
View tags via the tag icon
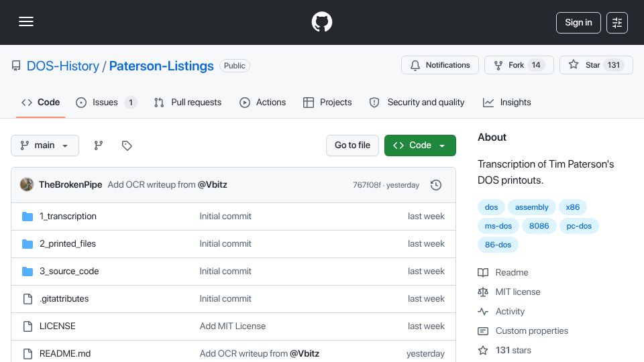point(127,145)
